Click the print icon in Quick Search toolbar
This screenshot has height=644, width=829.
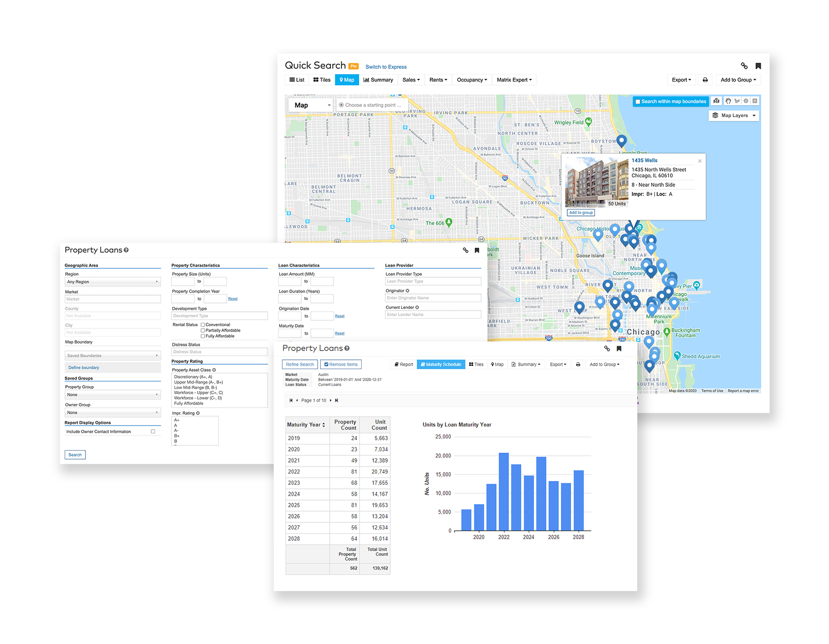705,80
